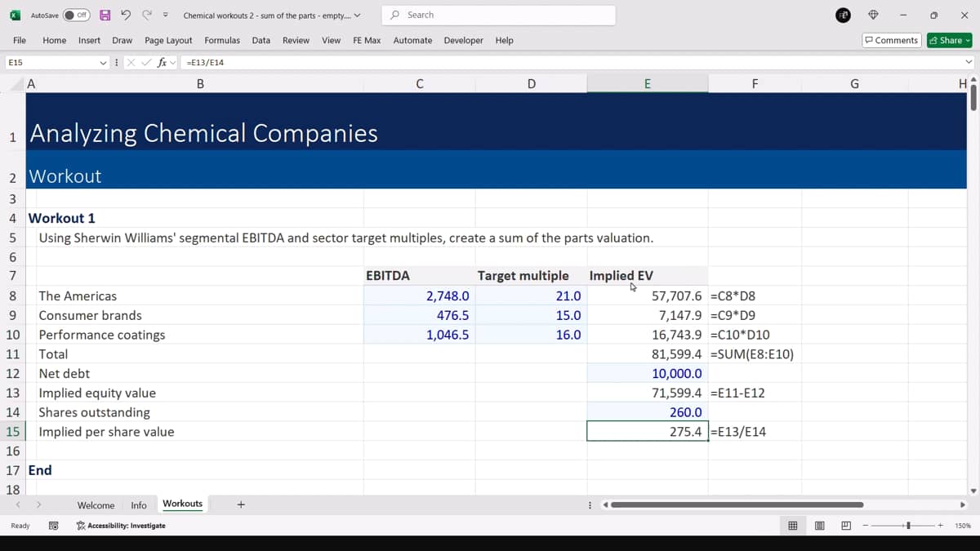This screenshot has width=980, height=551.
Task: Open the Page Layout tab
Action: [x=168, y=40]
